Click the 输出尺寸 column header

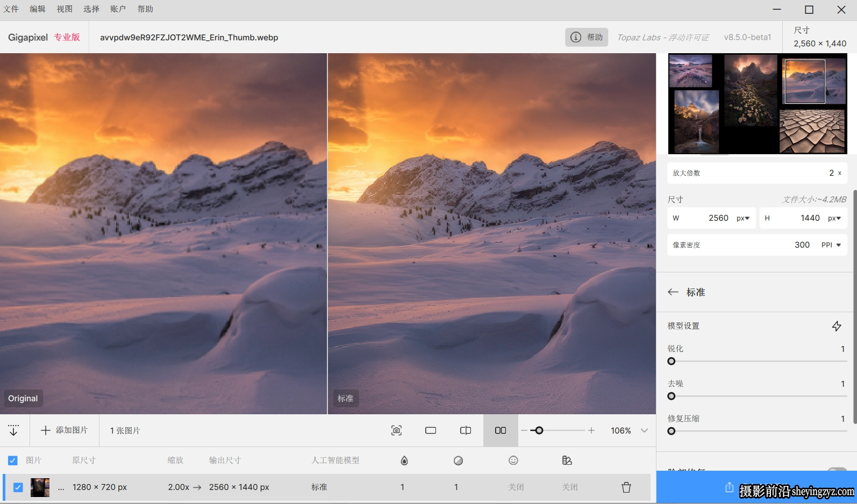pyautogui.click(x=225, y=460)
